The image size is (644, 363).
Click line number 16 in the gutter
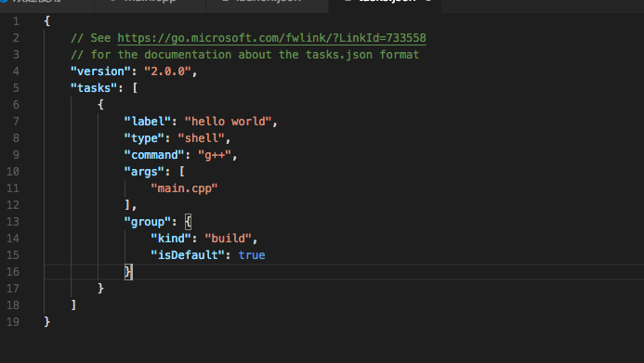pyautogui.click(x=13, y=272)
